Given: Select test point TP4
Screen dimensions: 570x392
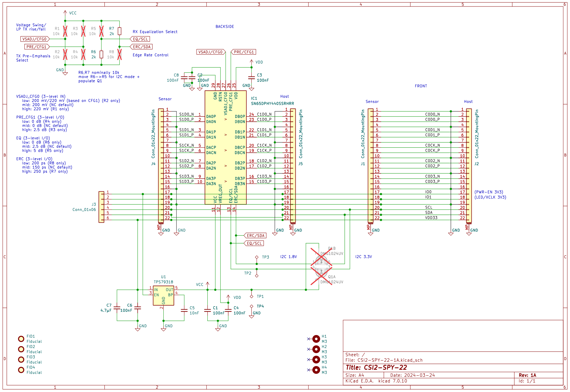Looking at the screenshot, I should (251, 306).
